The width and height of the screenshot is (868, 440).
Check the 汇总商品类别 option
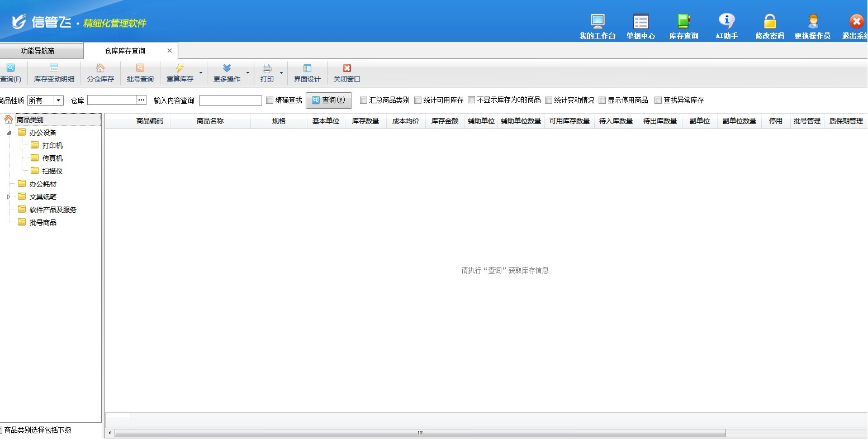(x=364, y=101)
